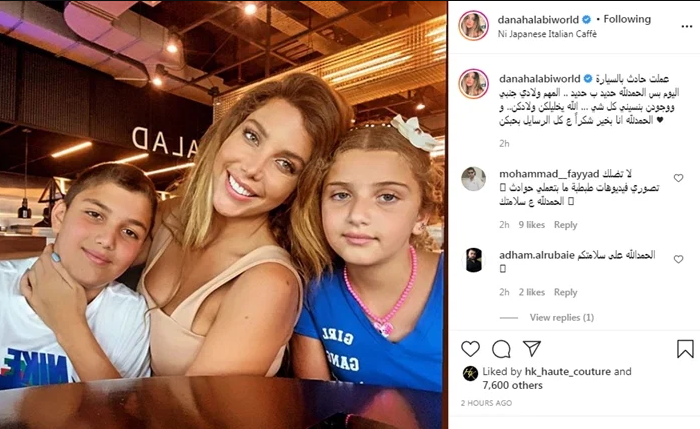Viewport: 700px width, 429px height.
Task: Share post via paper plane icon
Action: point(532,349)
